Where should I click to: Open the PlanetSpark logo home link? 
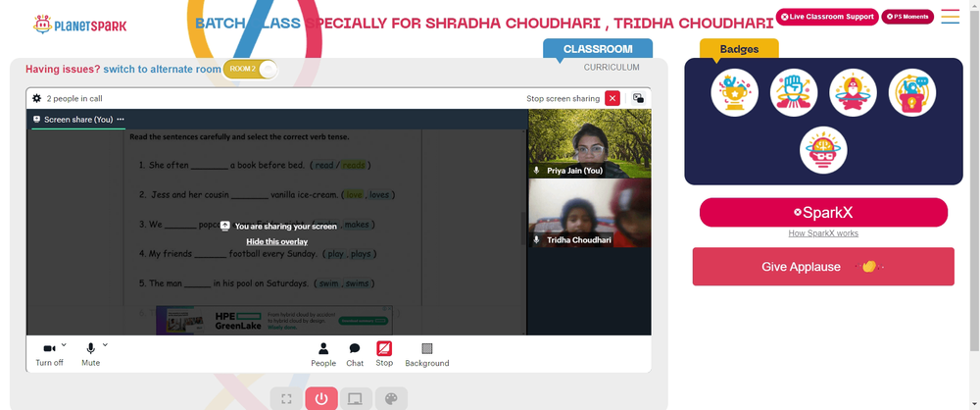pos(80,25)
